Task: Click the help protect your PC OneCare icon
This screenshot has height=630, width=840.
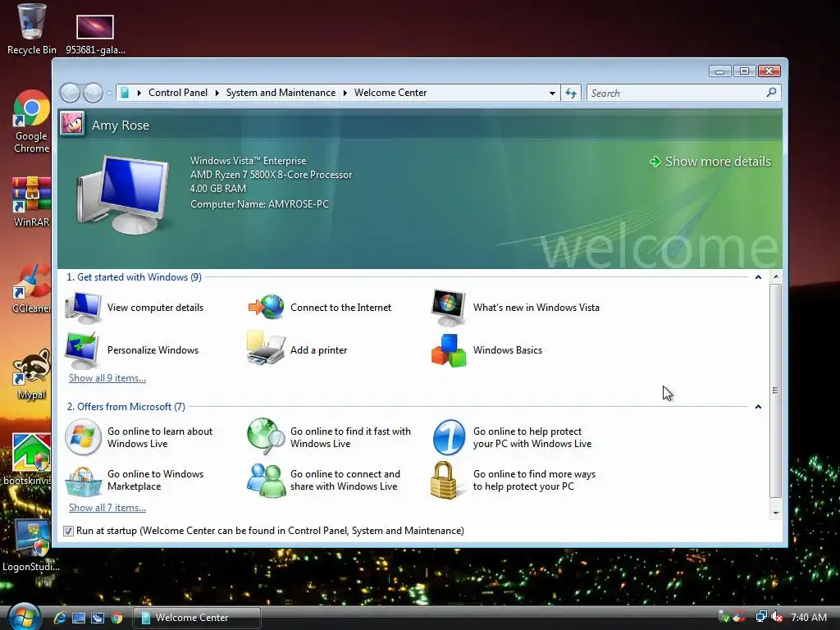Action: pyautogui.click(x=449, y=437)
